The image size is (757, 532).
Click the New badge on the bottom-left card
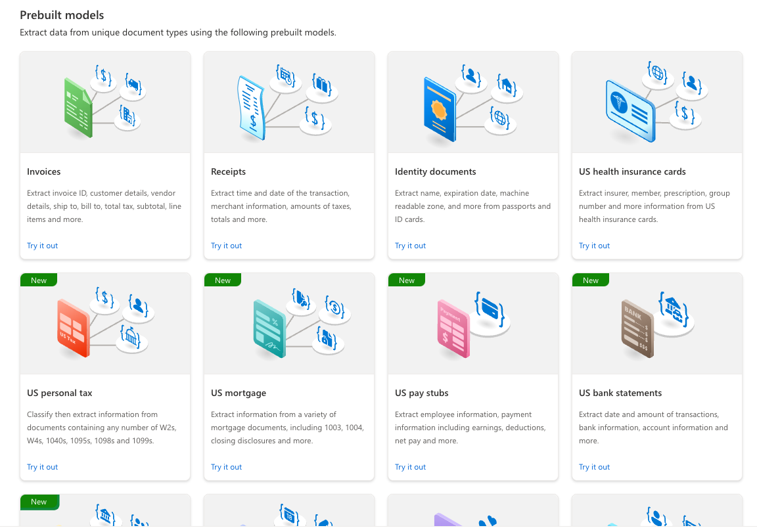39,502
